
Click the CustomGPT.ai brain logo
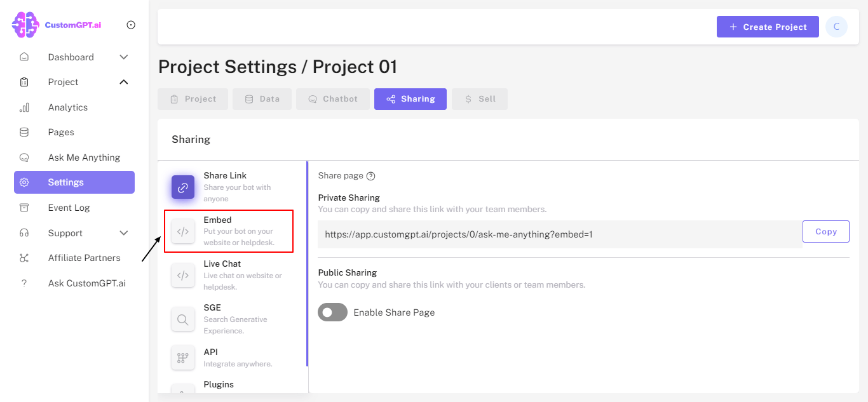pyautogui.click(x=25, y=25)
